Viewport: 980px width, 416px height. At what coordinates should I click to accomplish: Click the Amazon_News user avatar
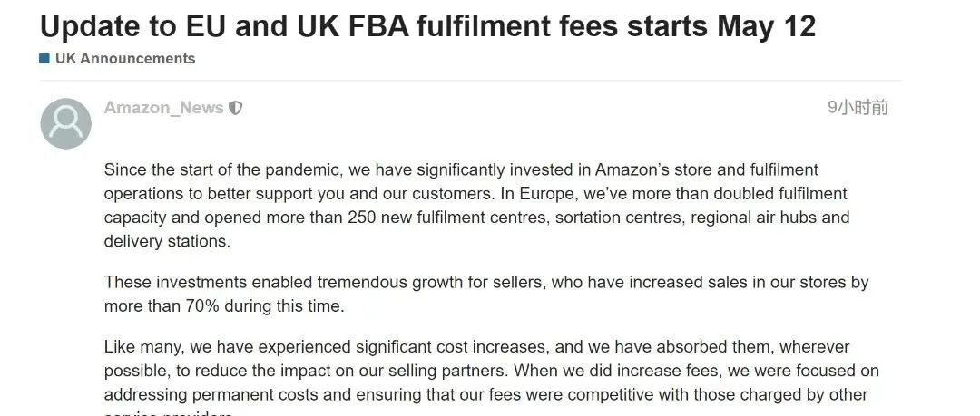(x=66, y=124)
